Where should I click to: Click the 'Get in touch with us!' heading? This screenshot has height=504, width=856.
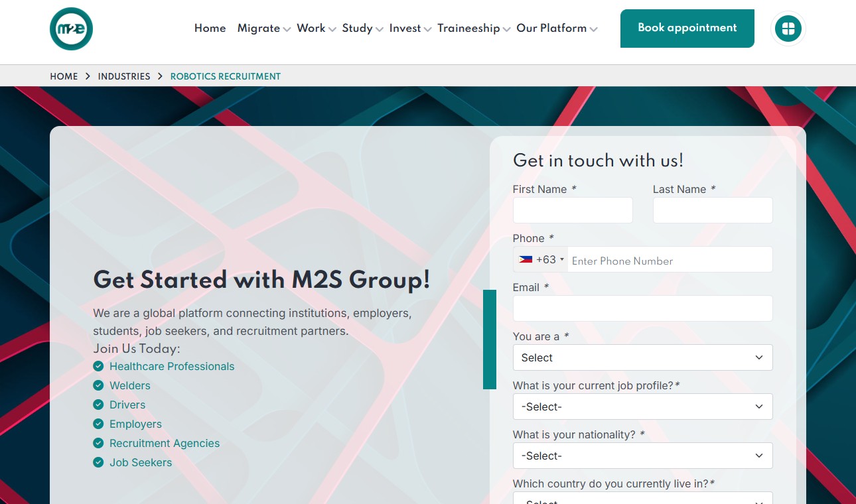598,160
